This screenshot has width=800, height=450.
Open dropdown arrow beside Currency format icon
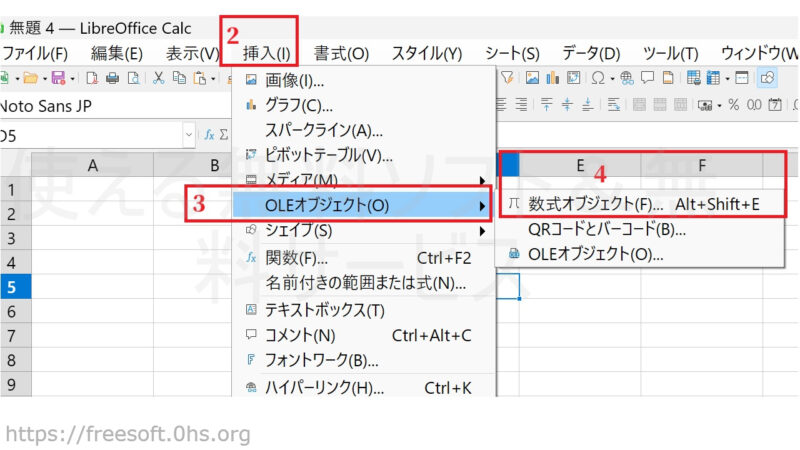coord(719,106)
